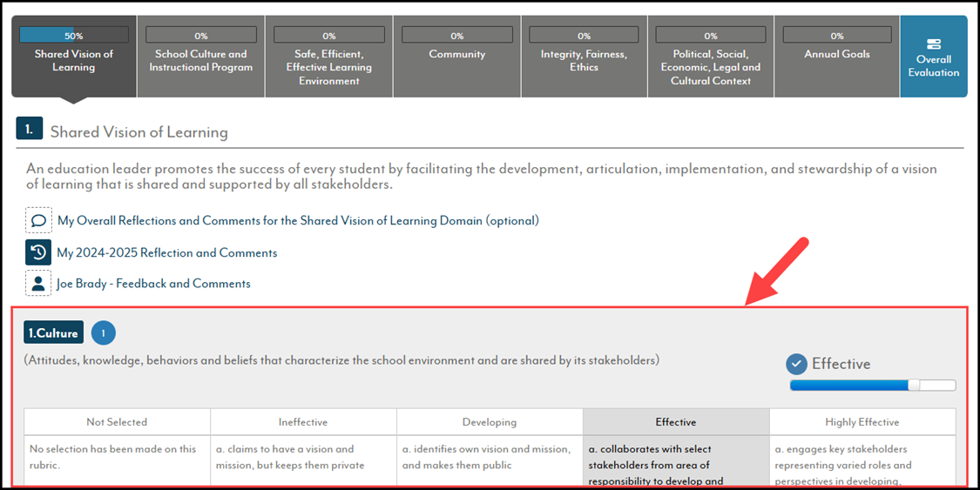Viewport: 980px width, 490px height.
Task: Open Joe Brady Feedback and Comments link
Action: 153,284
